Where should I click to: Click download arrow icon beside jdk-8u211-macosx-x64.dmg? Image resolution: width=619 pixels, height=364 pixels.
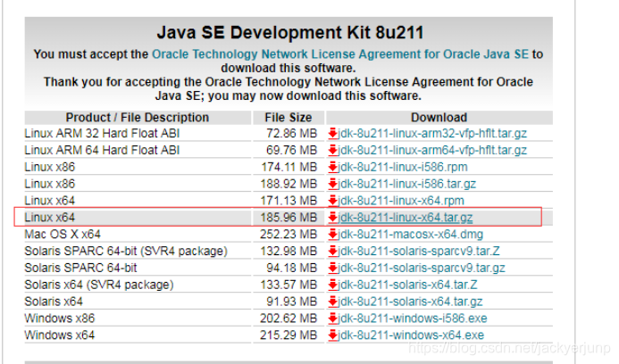(x=333, y=235)
